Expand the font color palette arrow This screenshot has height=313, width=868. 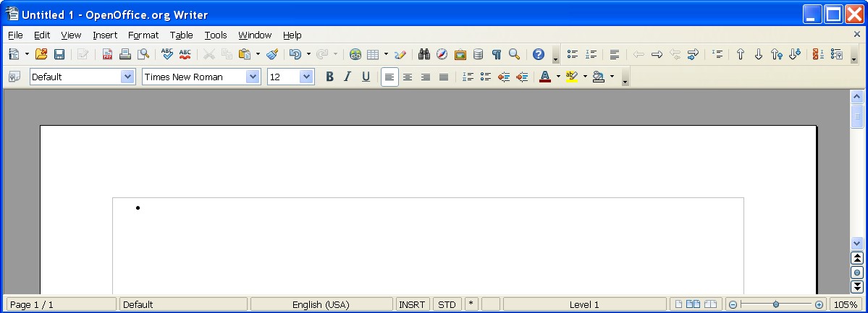click(x=558, y=77)
